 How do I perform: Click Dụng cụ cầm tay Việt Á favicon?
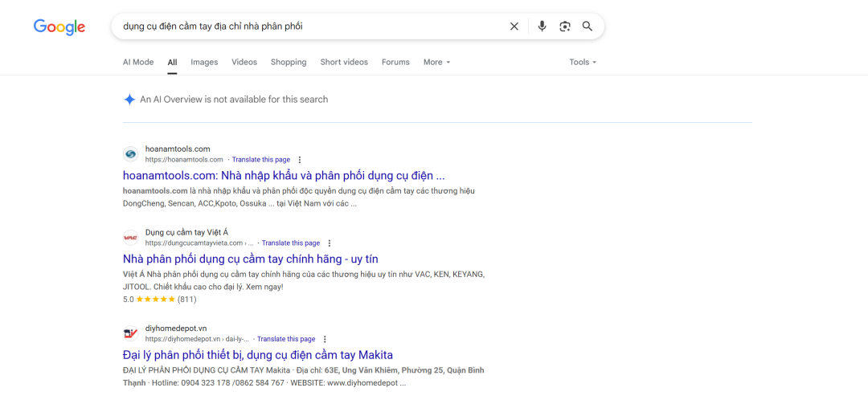(x=131, y=237)
